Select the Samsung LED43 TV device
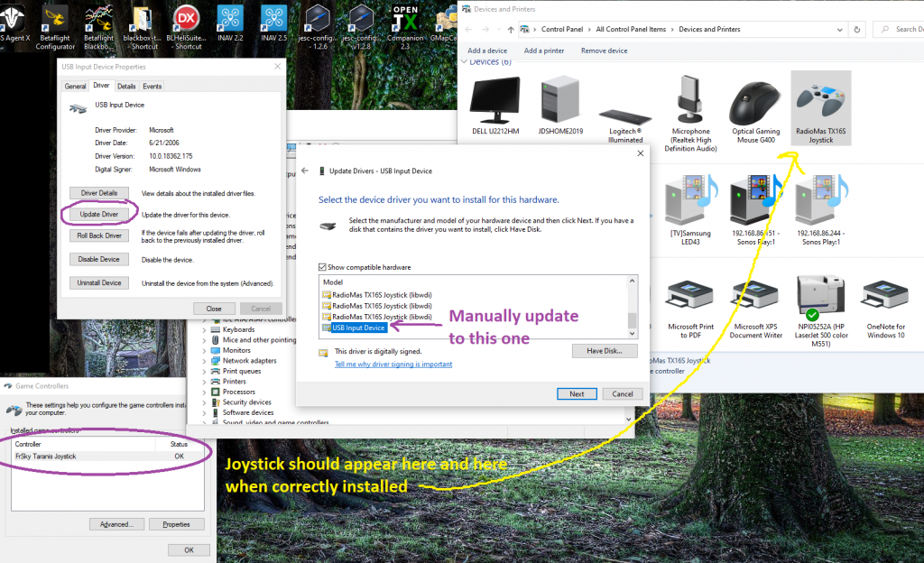This screenshot has height=563, width=924. click(x=690, y=209)
